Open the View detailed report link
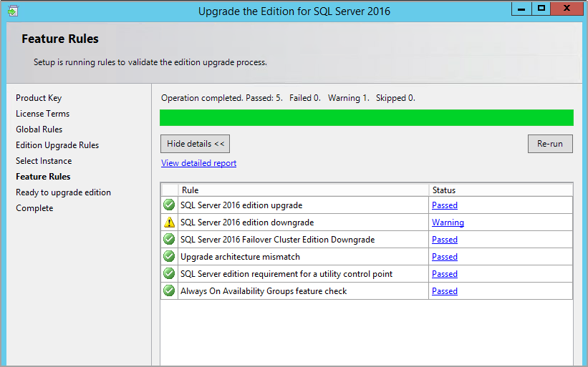588x367 pixels. pos(198,163)
